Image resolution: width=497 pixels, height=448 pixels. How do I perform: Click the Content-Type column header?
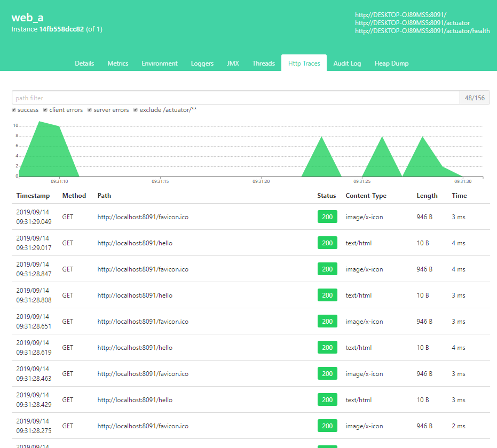point(366,196)
